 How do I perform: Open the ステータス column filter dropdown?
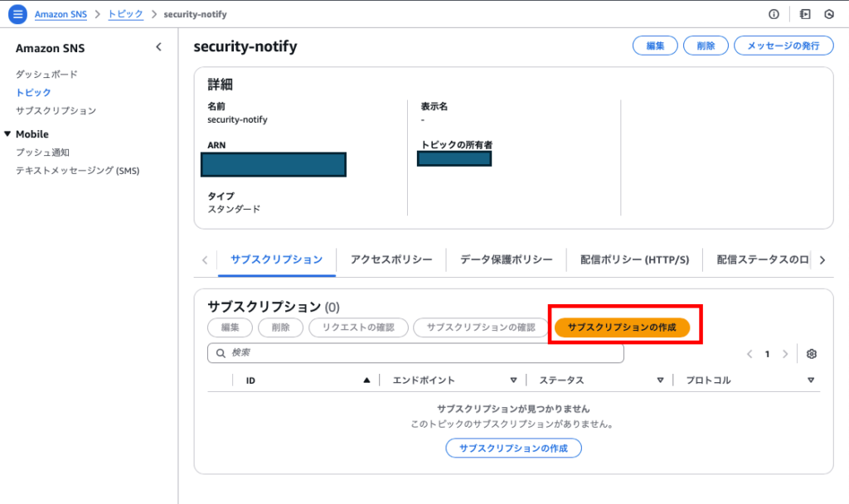click(660, 380)
